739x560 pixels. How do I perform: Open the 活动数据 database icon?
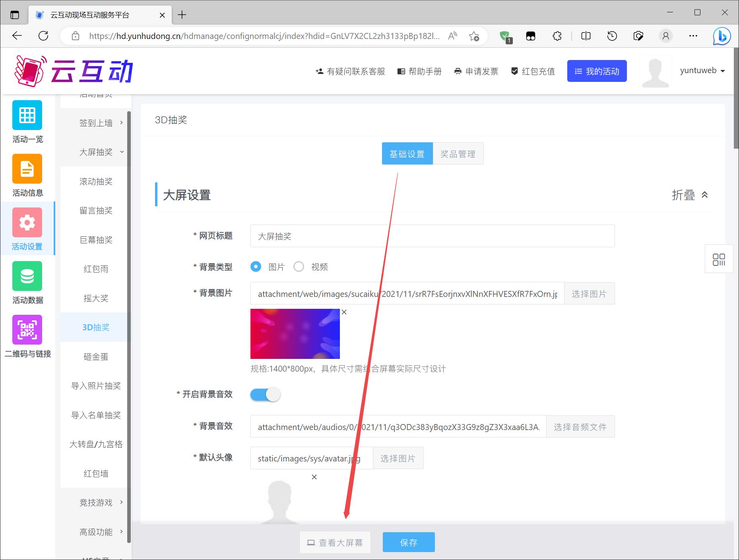27,276
